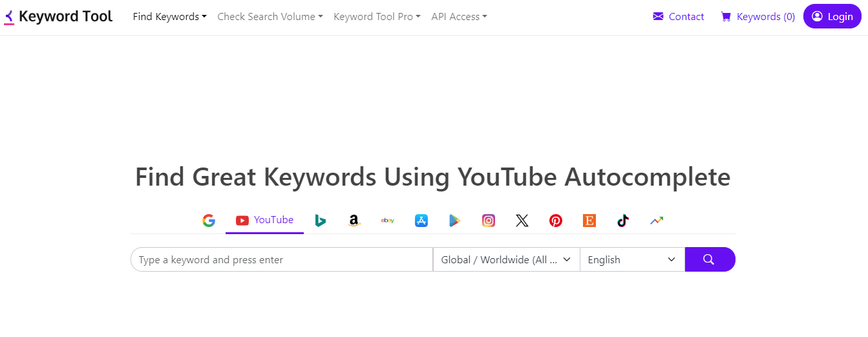Click the Login button

click(x=832, y=16)
